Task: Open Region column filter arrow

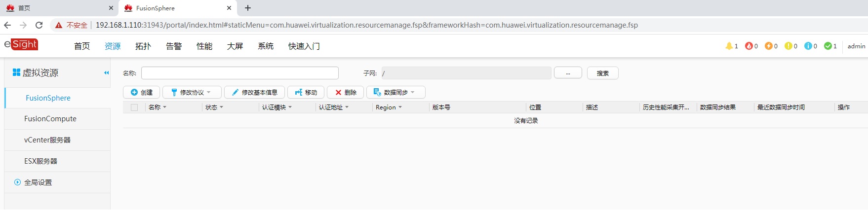Action: click(400, 107)
